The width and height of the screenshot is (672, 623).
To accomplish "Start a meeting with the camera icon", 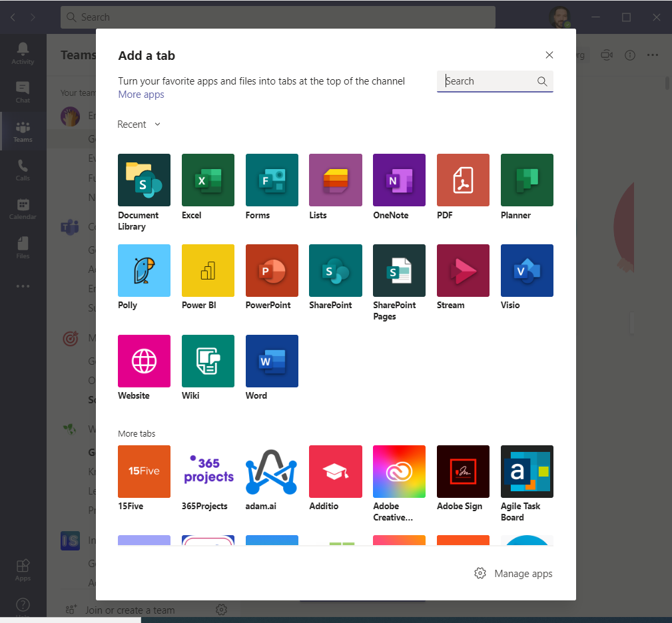I will [607, 55].
